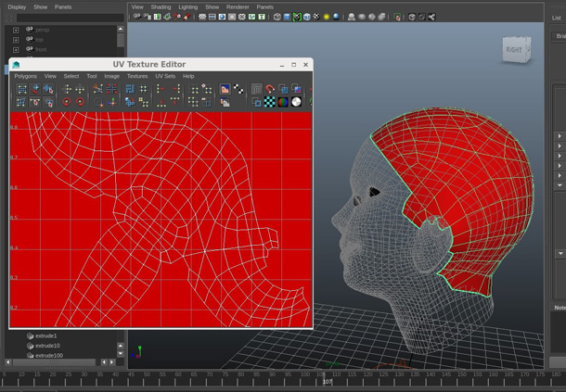Open the Shading menu in viewport panel
This screenshot has width=566, height=392.
click(161, 6)
